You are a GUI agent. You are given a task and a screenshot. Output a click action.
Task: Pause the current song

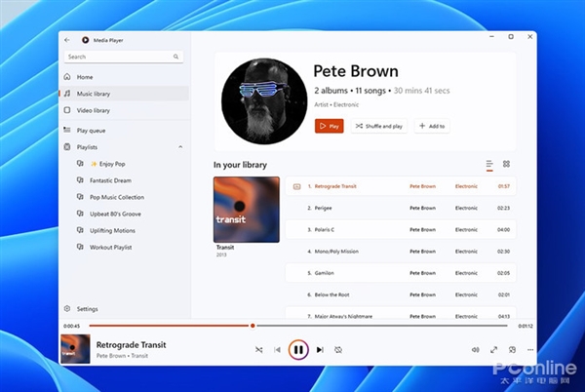pos(298,349)
